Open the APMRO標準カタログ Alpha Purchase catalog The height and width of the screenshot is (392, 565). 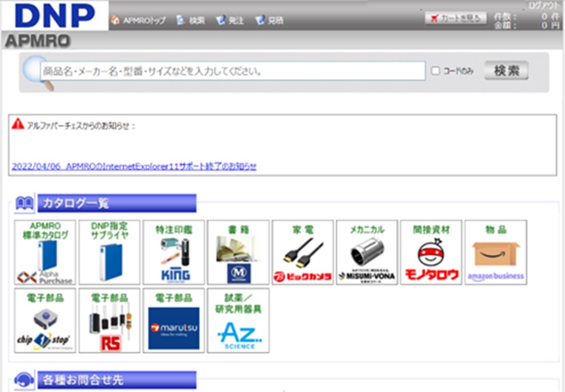[45, 252]
